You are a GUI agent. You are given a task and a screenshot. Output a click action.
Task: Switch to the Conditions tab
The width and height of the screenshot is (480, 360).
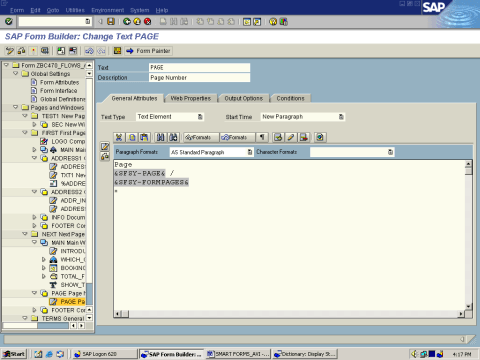coord(290,98)
